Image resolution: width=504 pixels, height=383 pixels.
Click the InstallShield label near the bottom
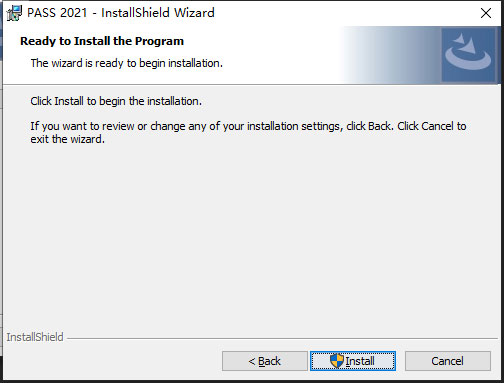coord(35,337)
